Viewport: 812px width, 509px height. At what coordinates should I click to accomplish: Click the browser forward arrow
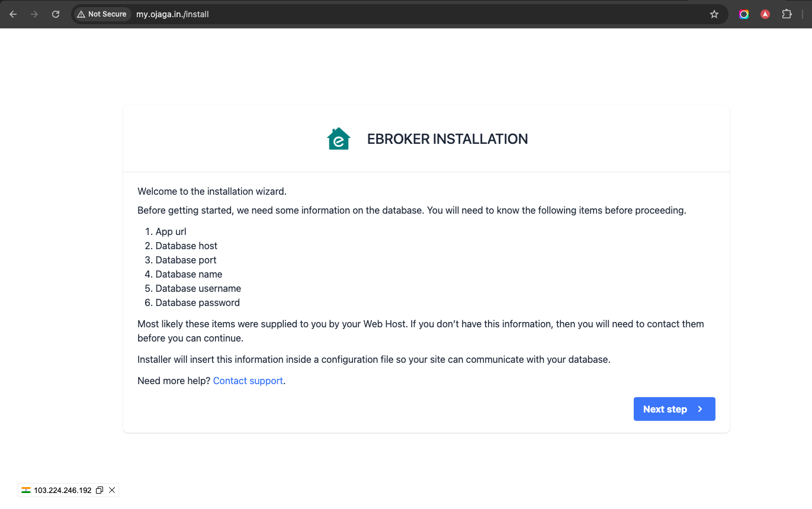point(34,14)
